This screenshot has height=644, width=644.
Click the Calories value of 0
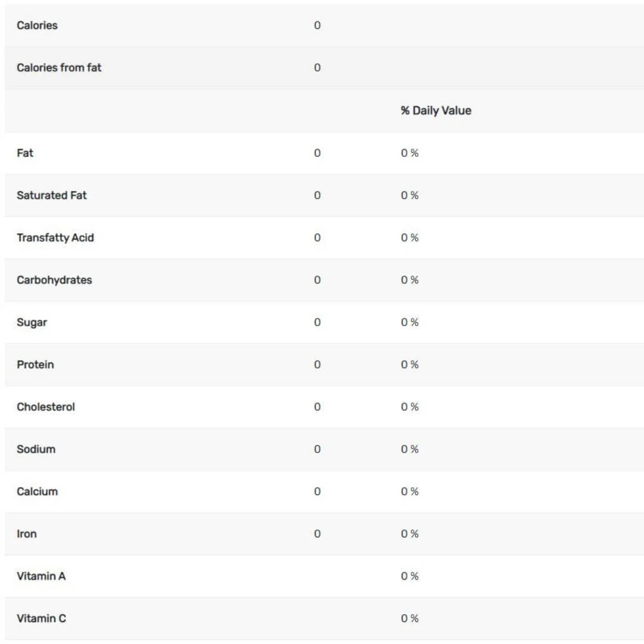pyautogui.click(x=317, y=26)
